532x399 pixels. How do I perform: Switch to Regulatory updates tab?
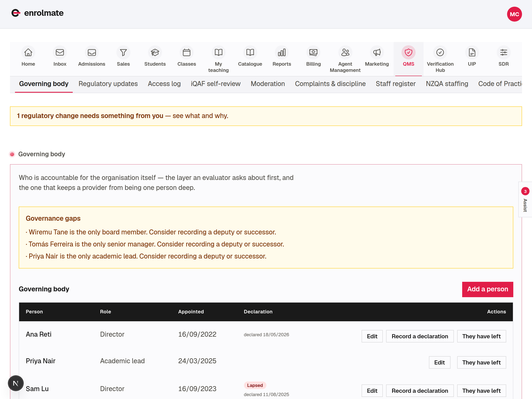[108, 84]
